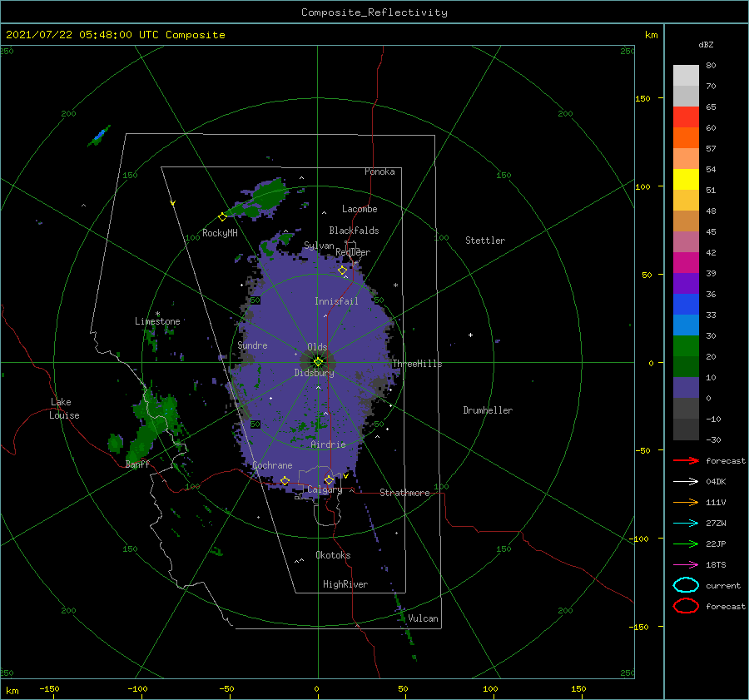Click the Strathmore label

pos(404,493)
